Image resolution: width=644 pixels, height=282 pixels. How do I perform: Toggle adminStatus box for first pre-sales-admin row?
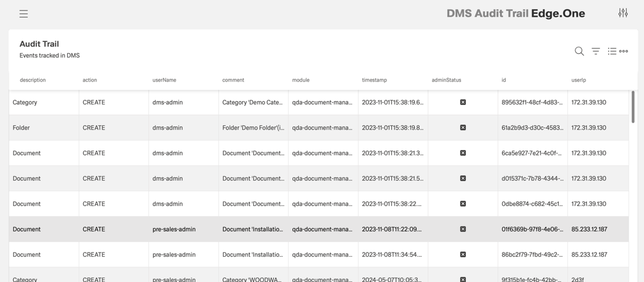pyautogui.click(x=463, y=229)
